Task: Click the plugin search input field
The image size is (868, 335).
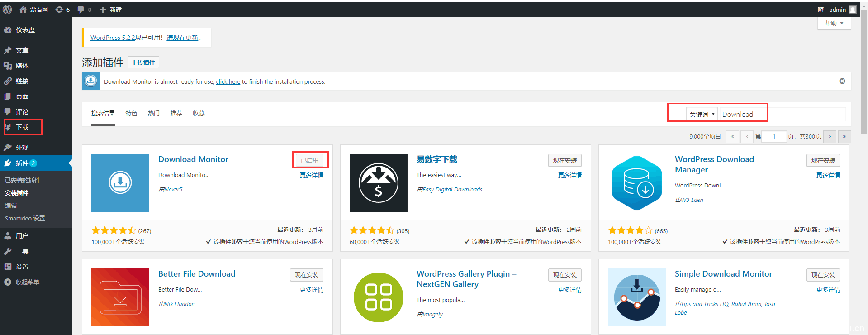Action: click(x=783, y=115)
